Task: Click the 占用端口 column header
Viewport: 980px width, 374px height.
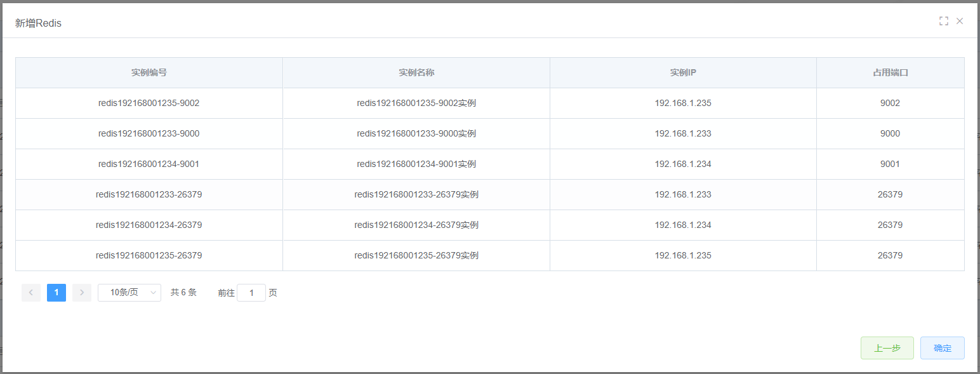Action: pyautogui.click(x=891, y=72)
